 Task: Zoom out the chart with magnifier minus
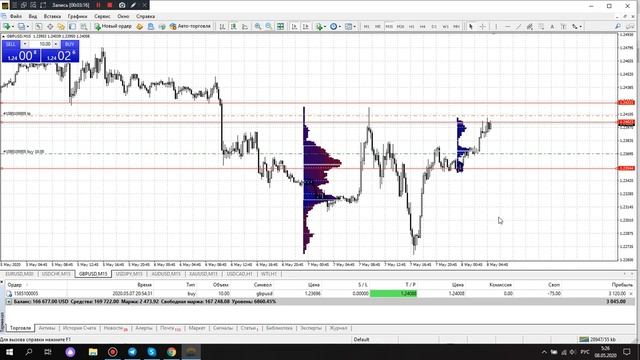coord(269,27)
